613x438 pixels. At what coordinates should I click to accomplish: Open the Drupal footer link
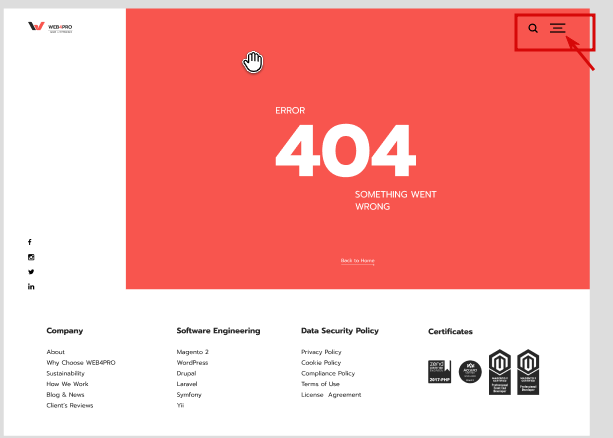coord(186,373)
